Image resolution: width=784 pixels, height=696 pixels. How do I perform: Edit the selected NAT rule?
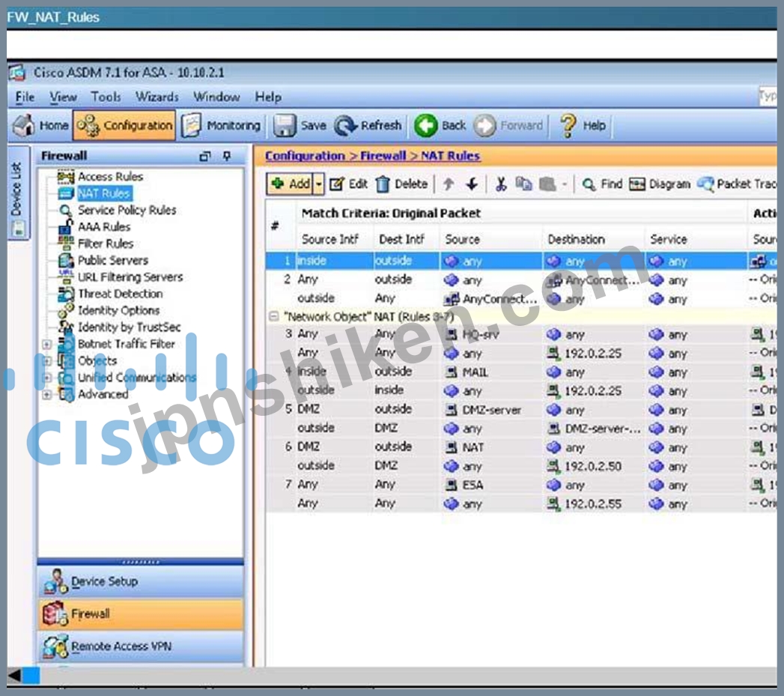(x=348, y=184)
